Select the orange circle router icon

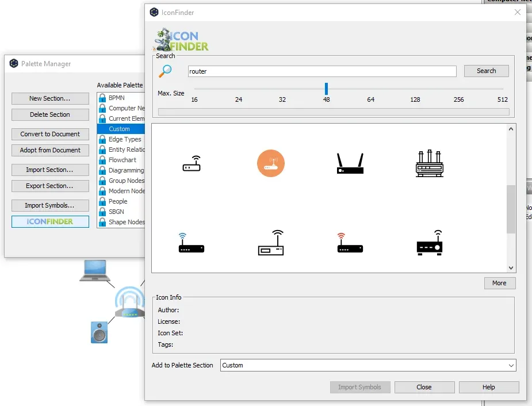271,163
